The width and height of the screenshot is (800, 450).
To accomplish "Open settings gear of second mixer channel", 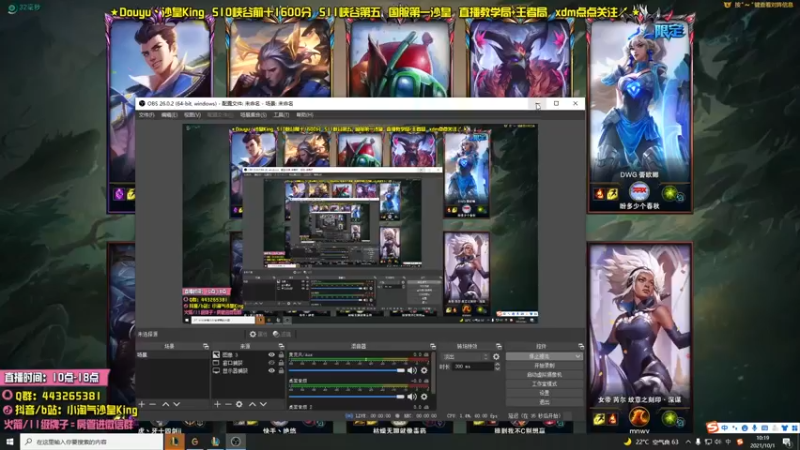I will [424, 396].
